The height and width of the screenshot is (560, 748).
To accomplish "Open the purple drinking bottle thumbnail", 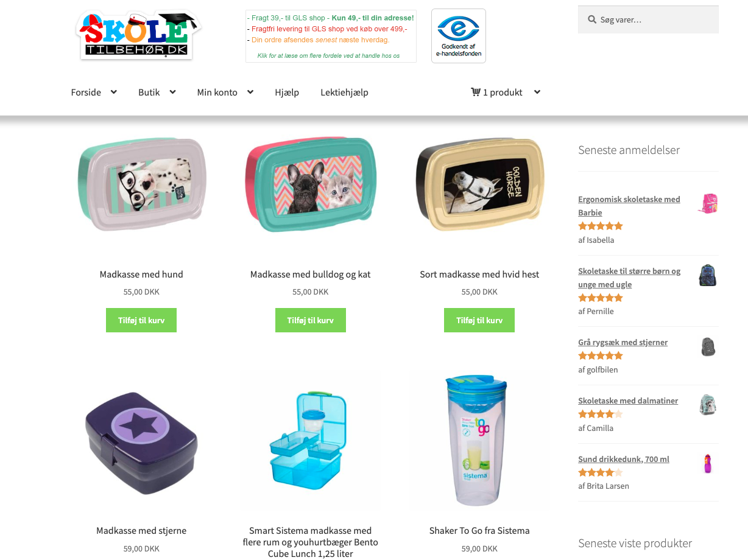I will (x=707, y=463).
